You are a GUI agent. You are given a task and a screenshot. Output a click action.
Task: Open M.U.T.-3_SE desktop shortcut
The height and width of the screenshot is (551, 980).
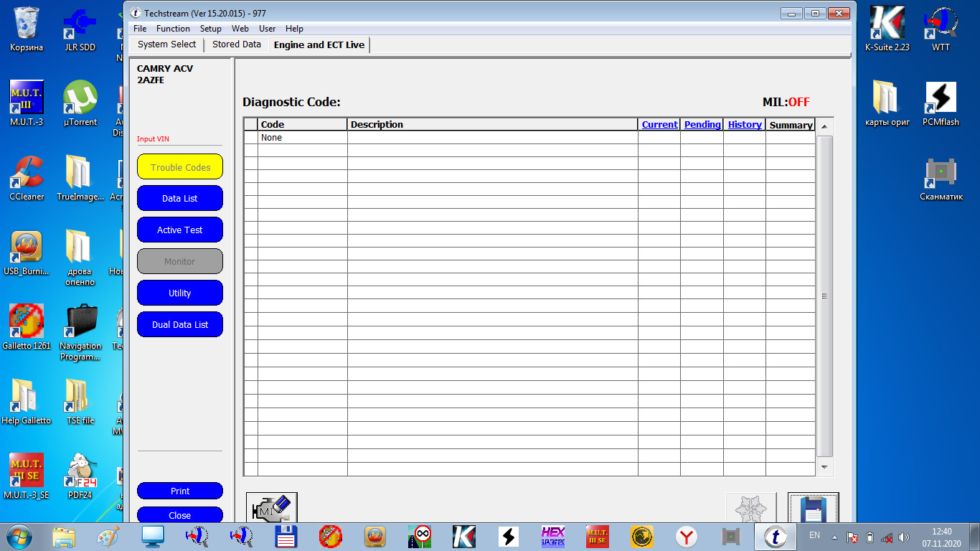[27, 476]
